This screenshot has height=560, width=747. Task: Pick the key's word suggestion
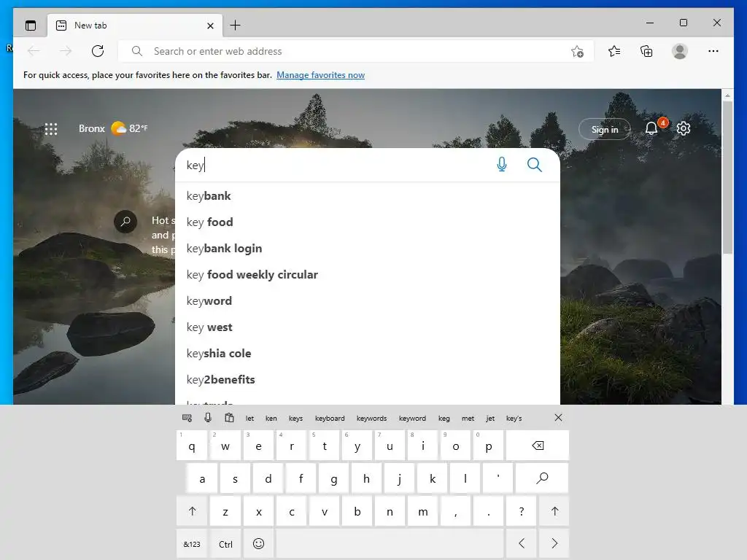[x=514, y=418]
